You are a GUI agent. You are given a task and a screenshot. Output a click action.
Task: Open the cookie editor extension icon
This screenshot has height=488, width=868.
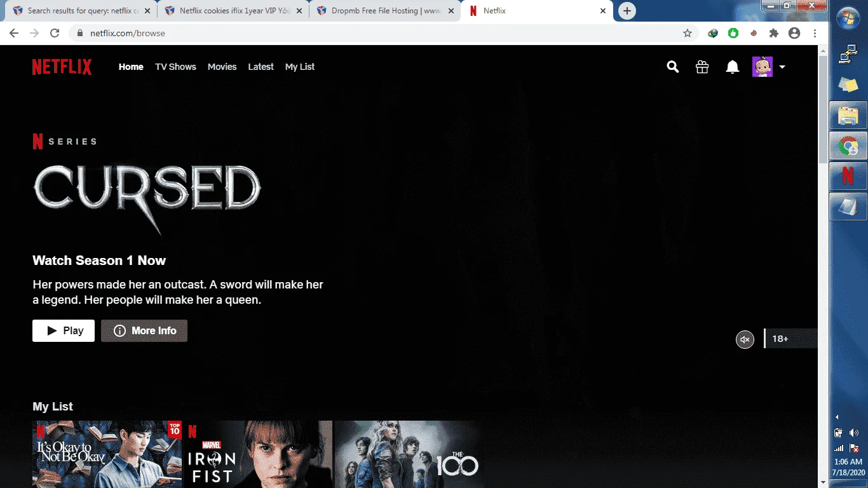[x=754, y=33]
